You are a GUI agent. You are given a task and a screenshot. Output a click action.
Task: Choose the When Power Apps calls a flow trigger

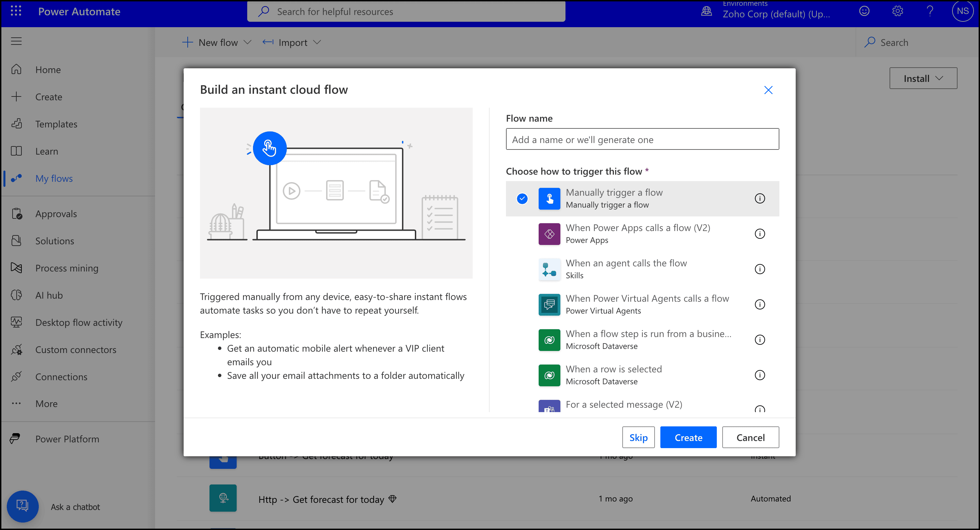(x=638, y=233)
